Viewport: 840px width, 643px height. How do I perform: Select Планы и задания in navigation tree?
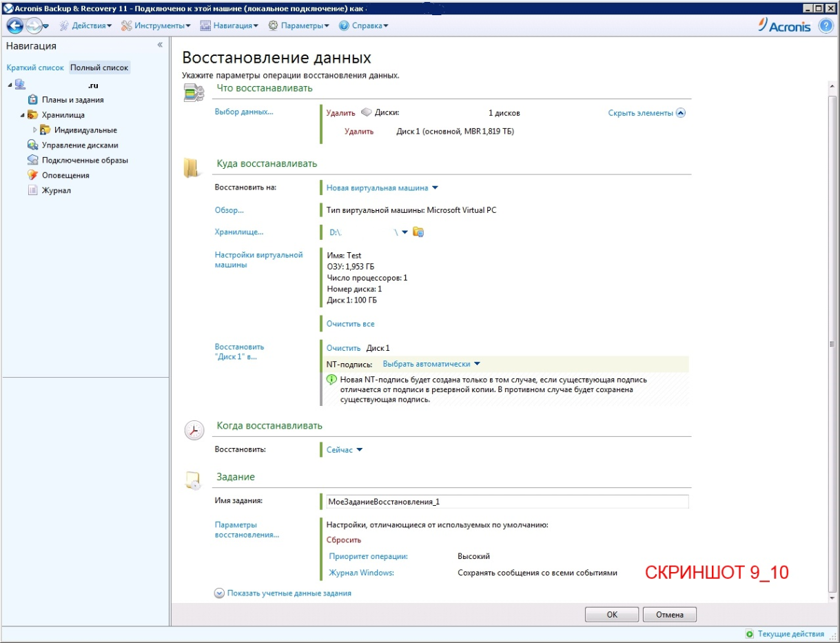point(72,100)
